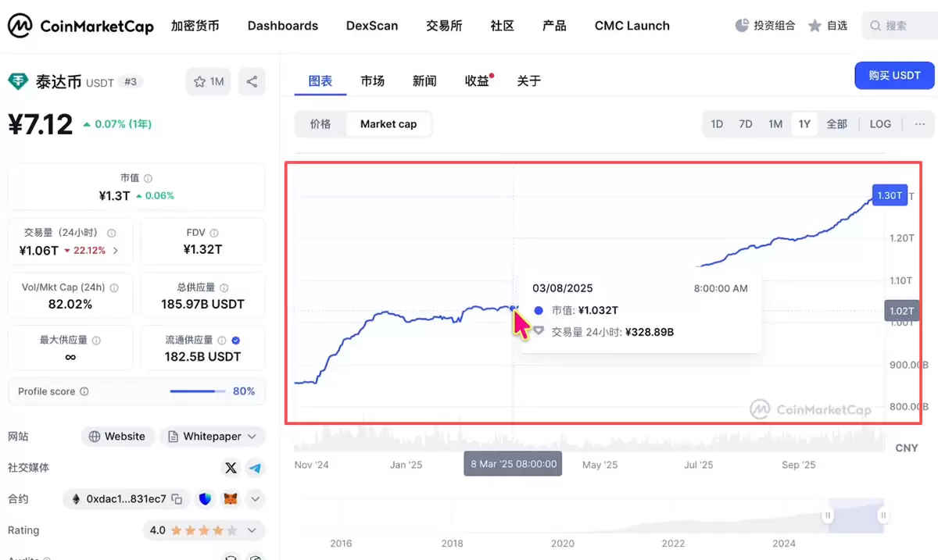Open the Website link
This screenshot has width=938, height=560.
117,436
